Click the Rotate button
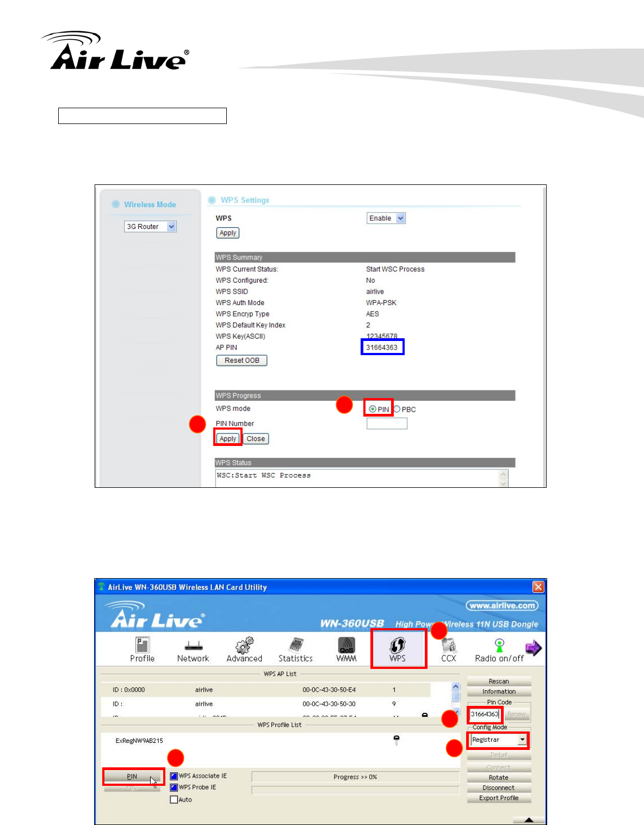This screenshot has width=644, height=825. pyautogui.click(x=499, y=778)
